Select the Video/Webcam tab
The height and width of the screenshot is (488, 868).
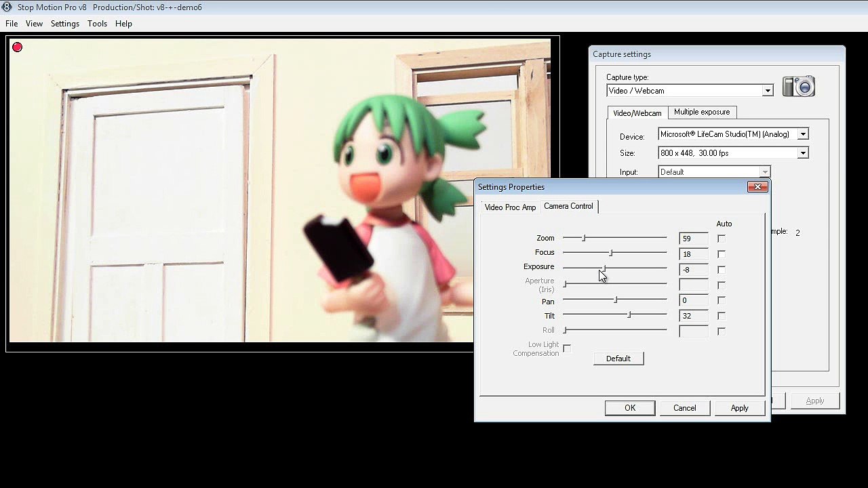637,113
